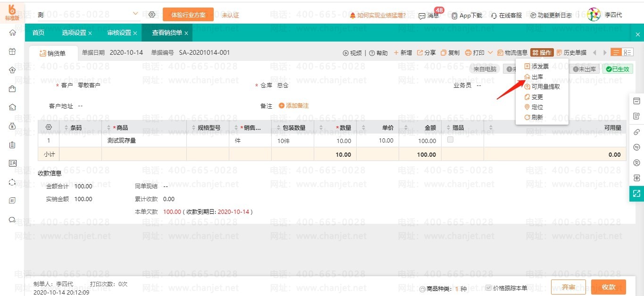Switch to list view layout toggle
The height and width of the screenshot is (296, 644).
[x=616, y=52]
